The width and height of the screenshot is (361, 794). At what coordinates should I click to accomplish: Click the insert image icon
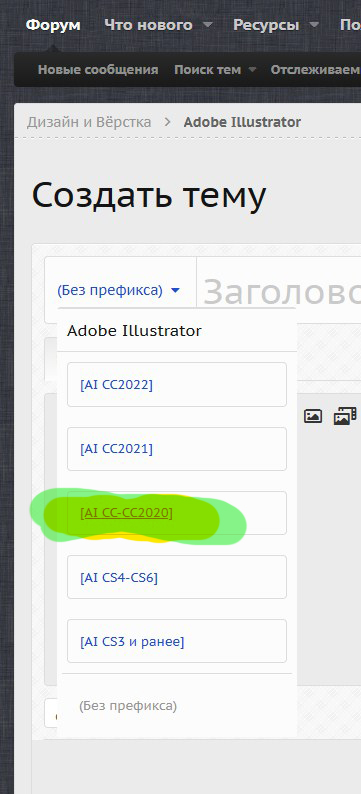[x=313, y=416]
